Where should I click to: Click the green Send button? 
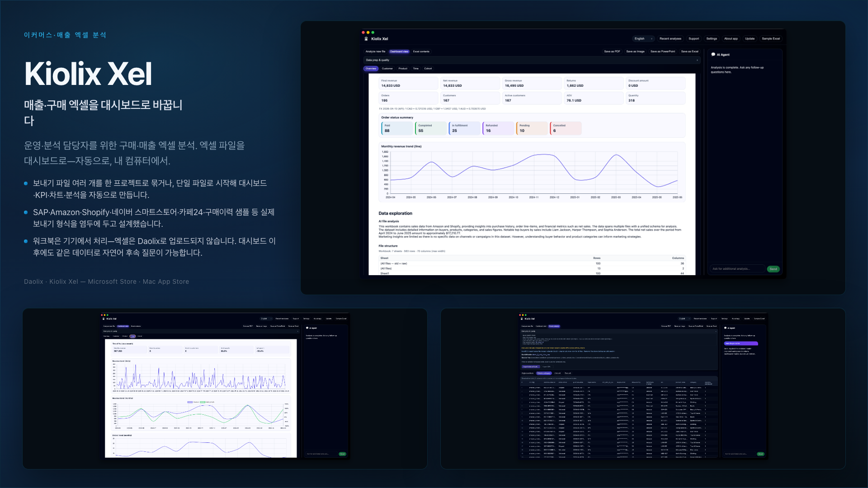coord(774,269)
